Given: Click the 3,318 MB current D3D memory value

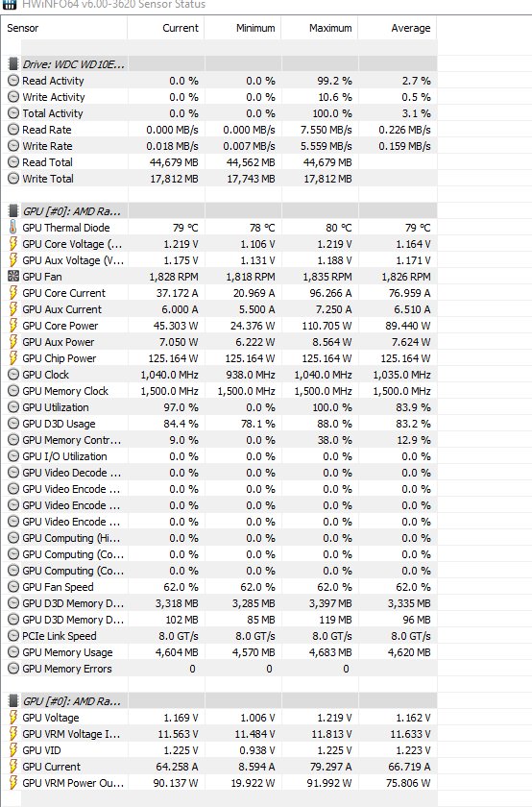Looking at the screenshot, I should pyautogui.click(x=177, y=603).
